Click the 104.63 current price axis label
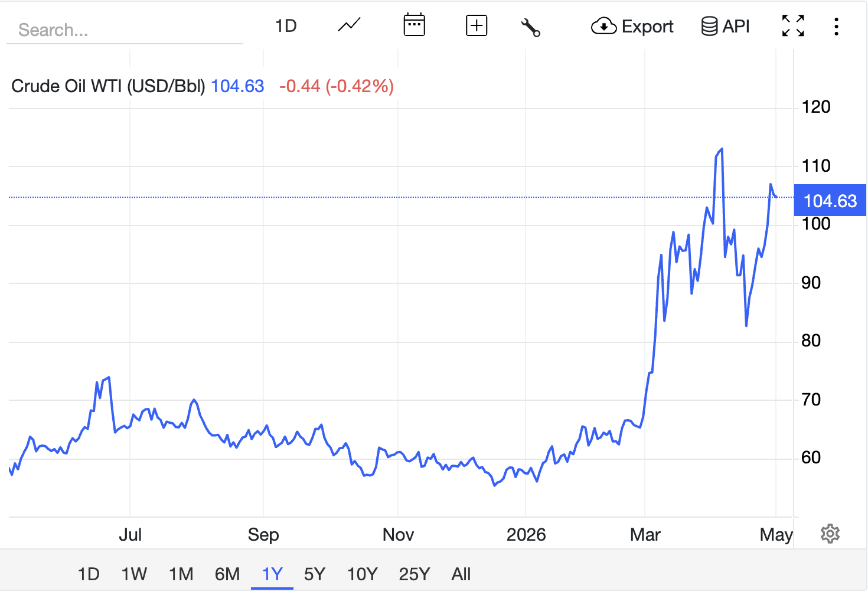Screen dimensions: 868x595 tap(830, 201)
